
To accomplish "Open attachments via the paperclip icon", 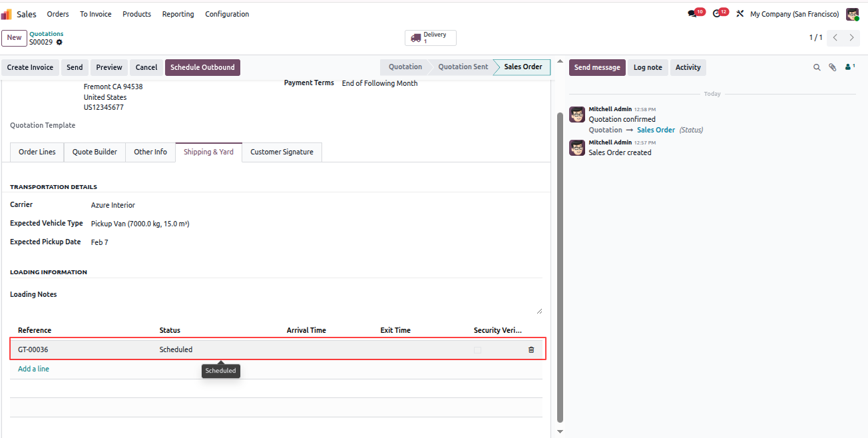I will tap(832, 67).
